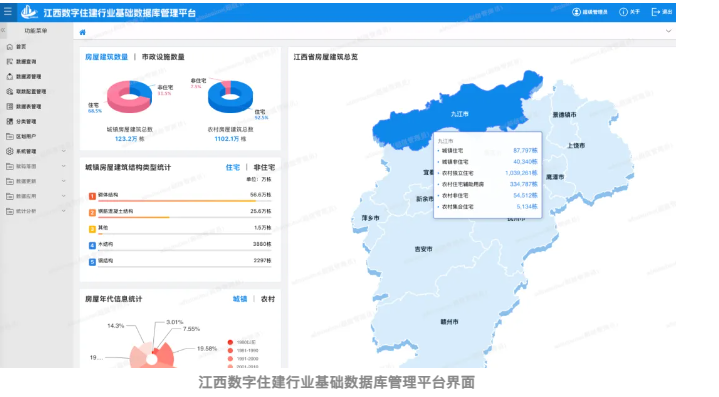Click tooltip row 农村独立住宅
Viewport: 719px width, 397px height.
pyautogui.click(x=487, y=173)
